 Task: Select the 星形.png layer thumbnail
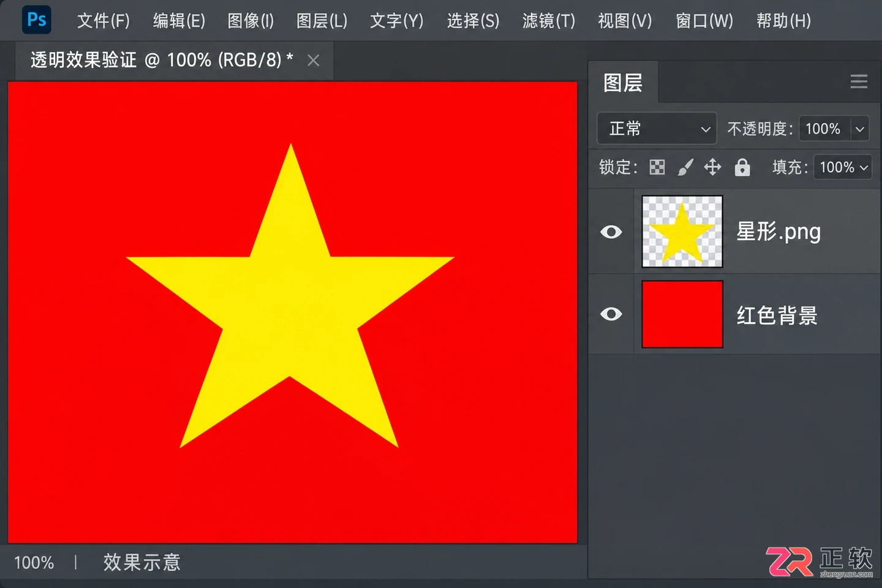682,232
